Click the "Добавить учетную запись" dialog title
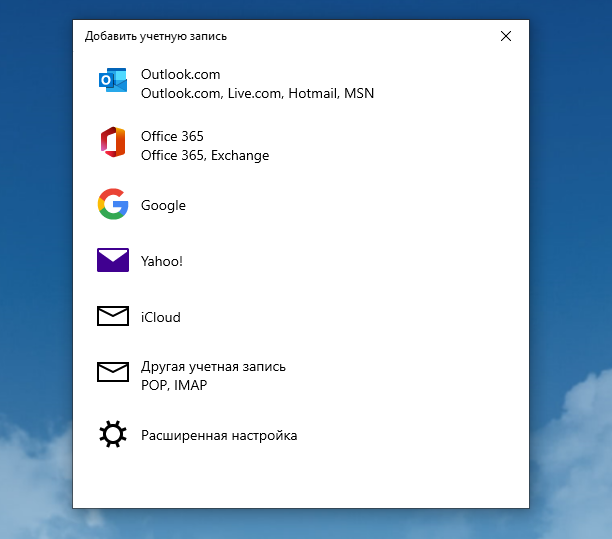Screen dimensions: 612x539 click(x=156, y=36)
